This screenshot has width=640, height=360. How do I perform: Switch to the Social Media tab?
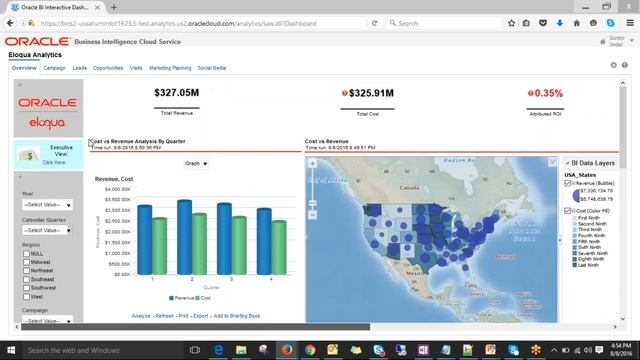pyautogui.click(x=212, y=68)
